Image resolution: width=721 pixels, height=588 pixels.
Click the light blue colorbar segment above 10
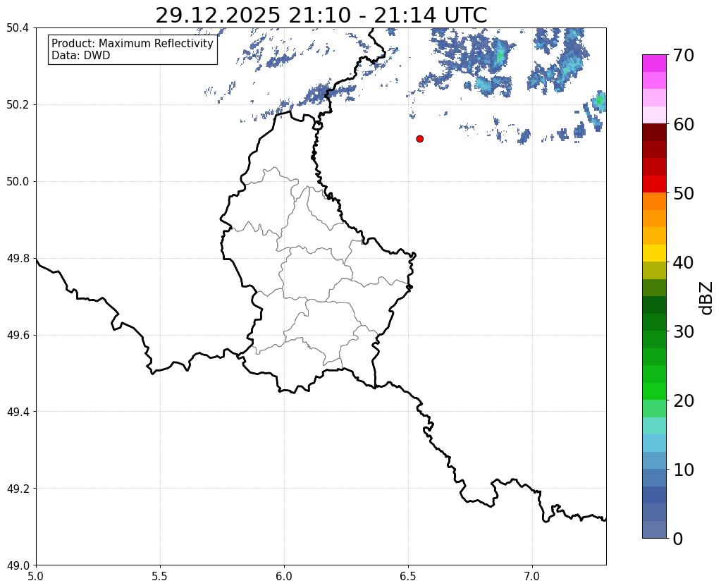pyautogui.click(x=654, y=460)
